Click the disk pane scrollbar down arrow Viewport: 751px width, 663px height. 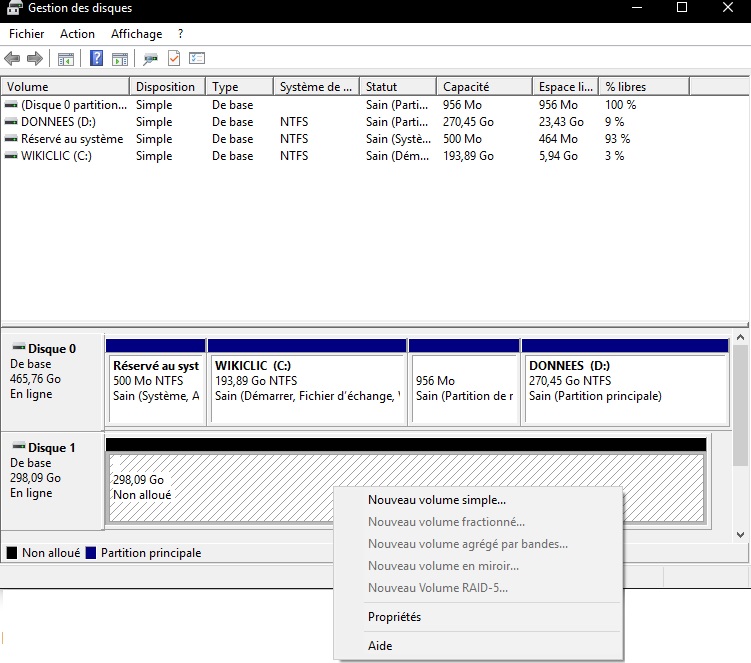pyautogui.click(x=740, y=535)
